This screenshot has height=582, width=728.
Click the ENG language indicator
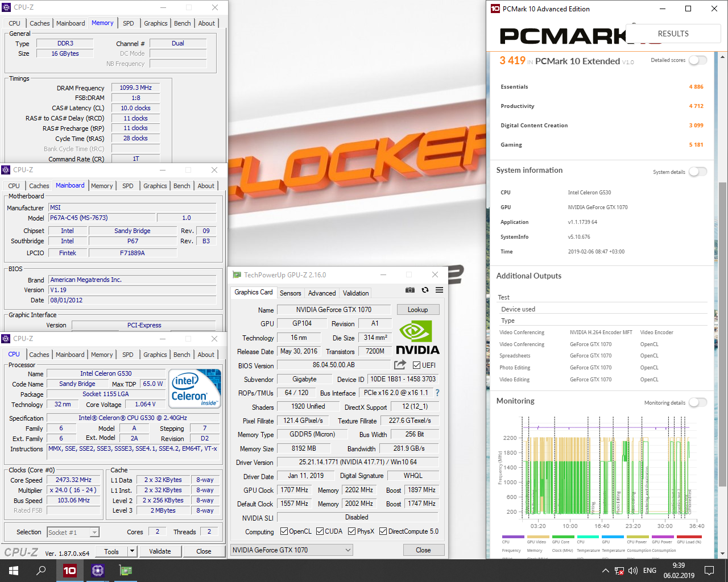pyautogui.click(x=650, y=571)
